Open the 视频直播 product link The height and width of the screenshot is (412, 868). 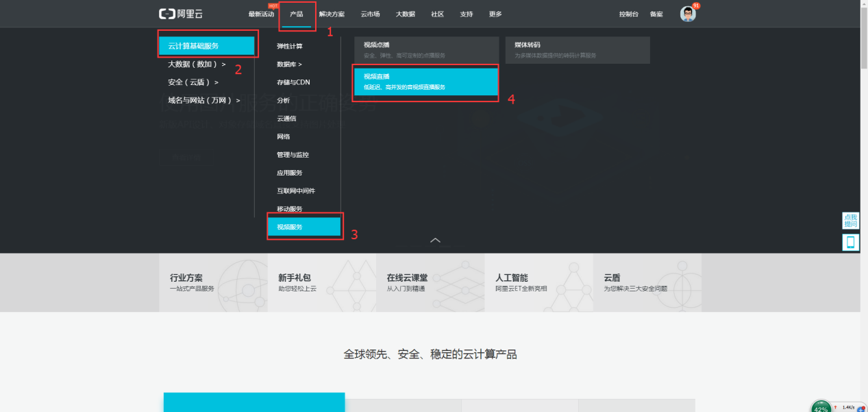[425, 82]
